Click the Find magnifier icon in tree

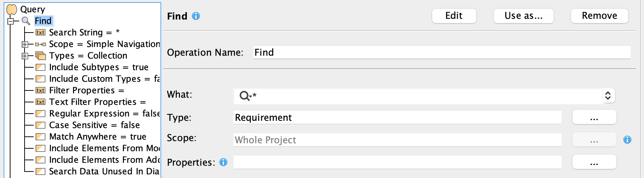point(26,21)
